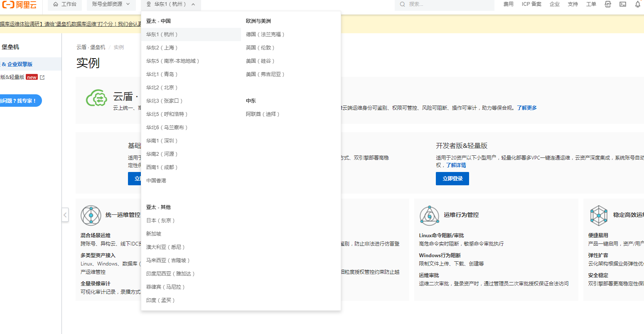Viewport: 644px width, 334px height.
Task: Click the external-link icon beside new badge
Action: click(x=42, y=77)
